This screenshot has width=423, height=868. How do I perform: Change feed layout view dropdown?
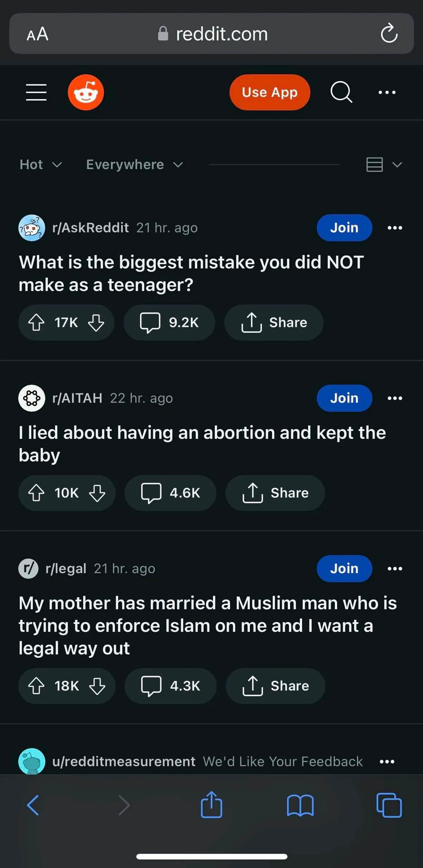point(384,164)
